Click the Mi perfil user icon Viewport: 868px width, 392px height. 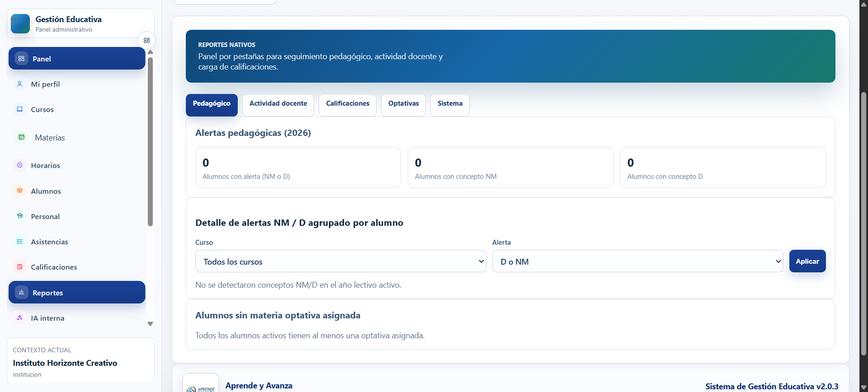20,84
